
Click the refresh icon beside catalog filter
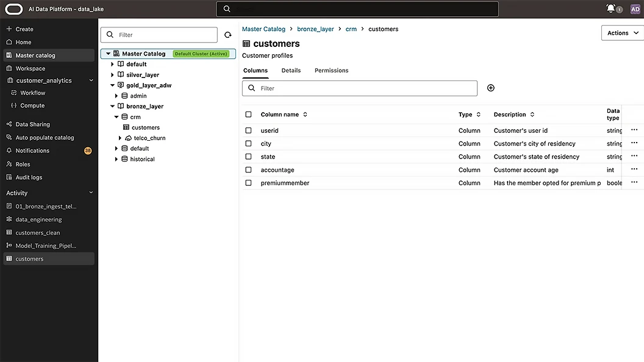click(x=227, y=35)
